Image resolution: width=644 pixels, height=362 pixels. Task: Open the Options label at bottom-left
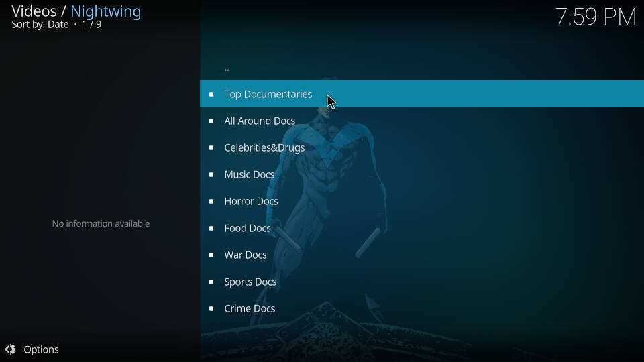(41, 350)
